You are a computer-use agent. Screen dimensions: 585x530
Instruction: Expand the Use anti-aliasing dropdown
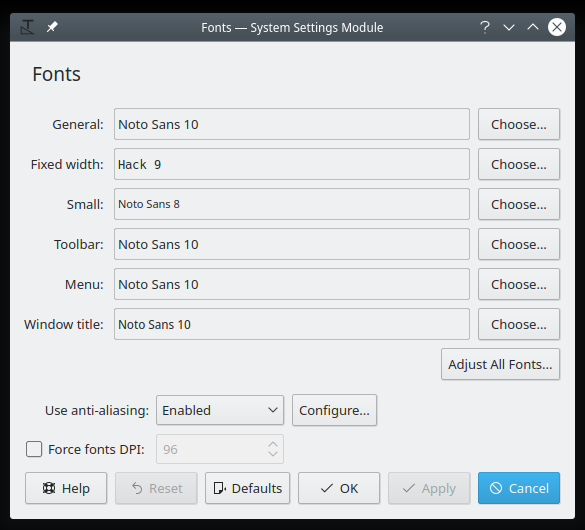tap(220, 410)
